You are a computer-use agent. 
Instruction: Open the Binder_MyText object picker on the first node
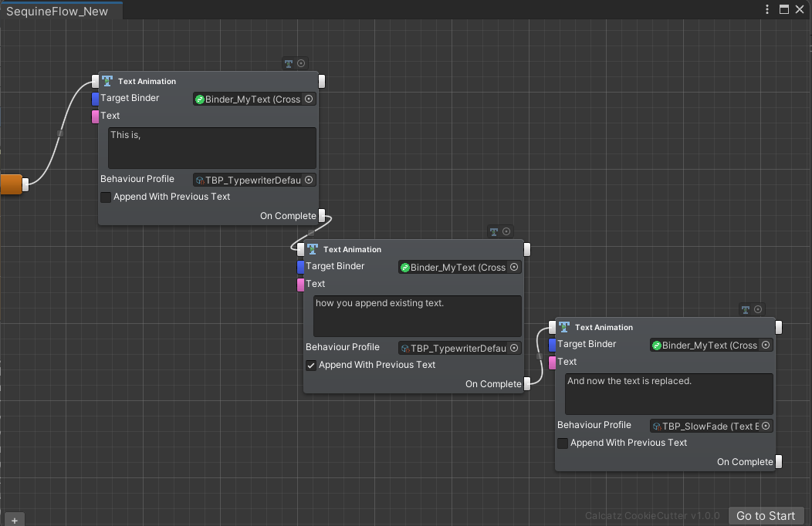[x=308, y=99]
